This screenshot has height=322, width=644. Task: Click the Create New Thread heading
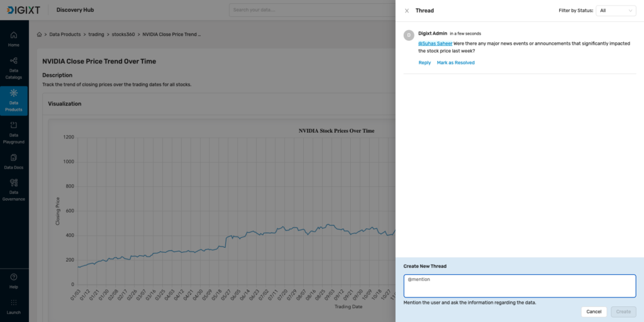(x=425, y=266)
